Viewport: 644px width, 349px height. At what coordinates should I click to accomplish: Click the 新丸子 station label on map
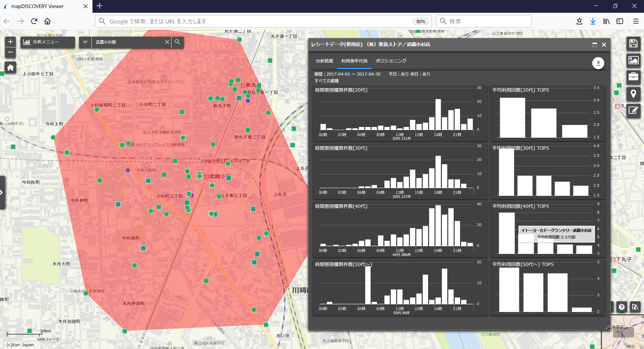pos(253,85)
